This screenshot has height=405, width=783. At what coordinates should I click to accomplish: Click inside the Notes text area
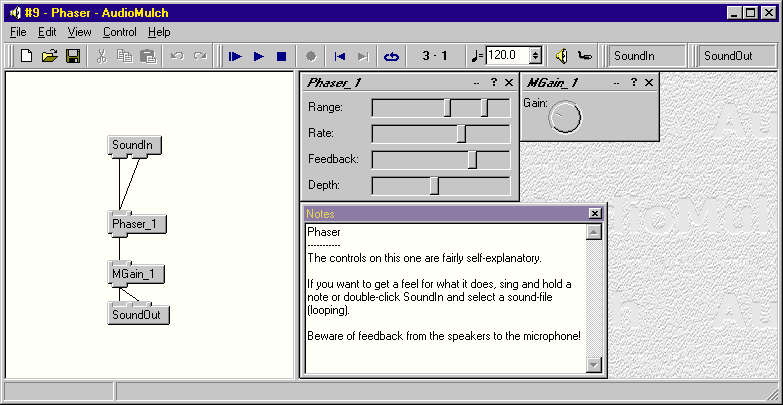445,298
